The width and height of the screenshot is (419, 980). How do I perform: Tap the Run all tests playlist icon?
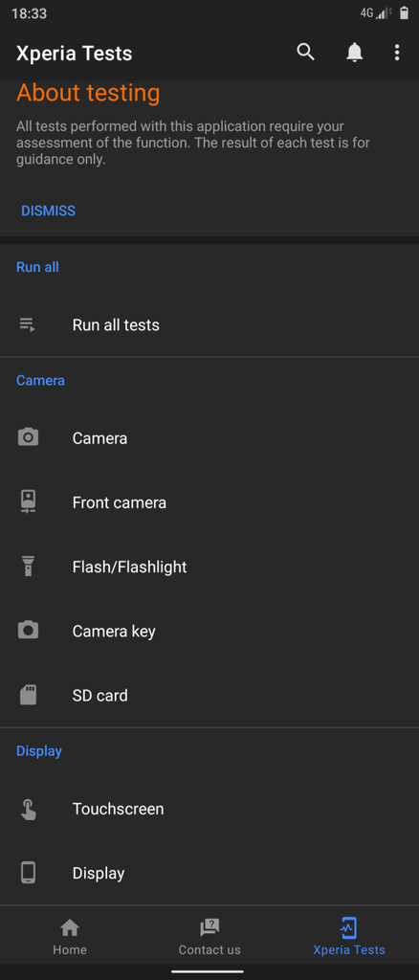click(28, 324)
